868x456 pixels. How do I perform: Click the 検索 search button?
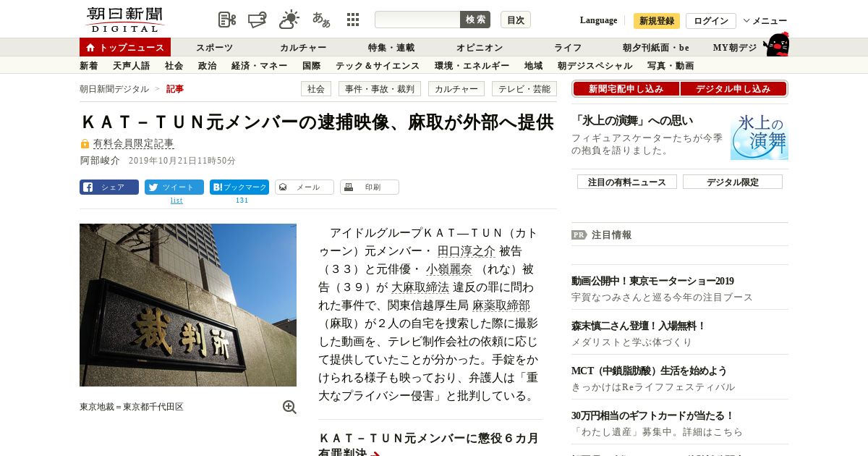pos(475,20)
